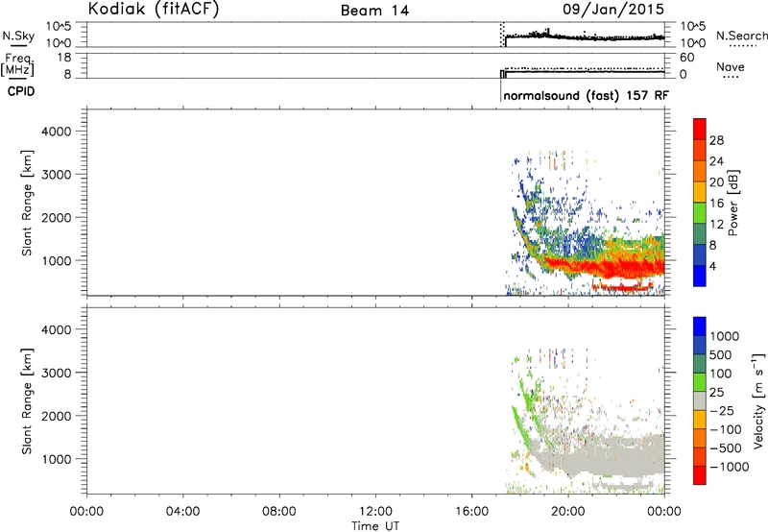
Task: Click the 'Freq. [MHz]' axis label
Action: point(18,64)
